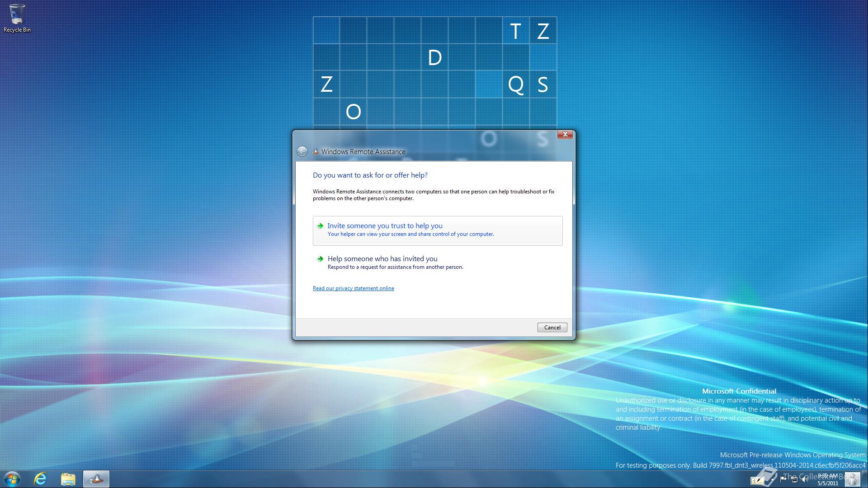Image resolution: width=868 pixels, height=488 pixels.
Task: Click the Remote Assistance title bar icon
Action: [316, 151]
